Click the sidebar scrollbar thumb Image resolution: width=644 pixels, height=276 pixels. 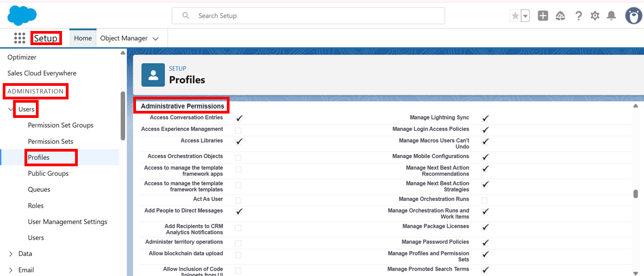[122, 116]
